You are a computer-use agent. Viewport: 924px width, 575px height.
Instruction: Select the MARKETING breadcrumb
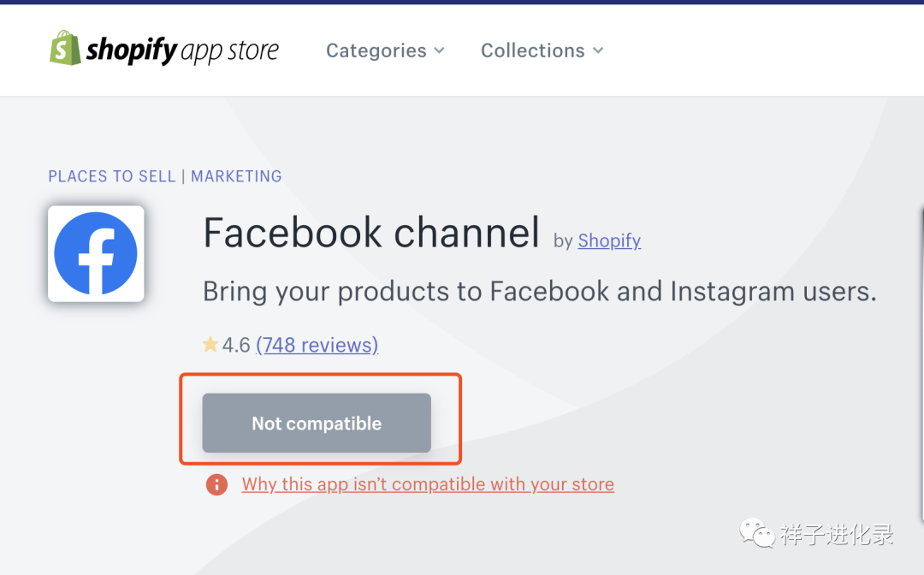point(236,176)
